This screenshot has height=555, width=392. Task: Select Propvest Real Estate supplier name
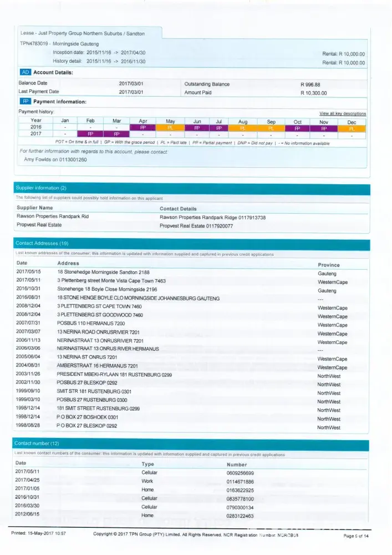39,226
